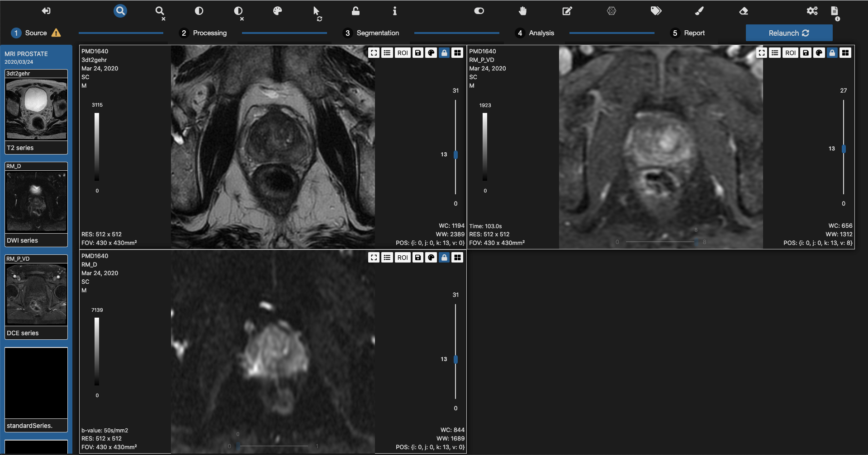The height and width of the screenshot is (455, 868).
Task: Click the reset contrast icon
Action: (239, 13)
